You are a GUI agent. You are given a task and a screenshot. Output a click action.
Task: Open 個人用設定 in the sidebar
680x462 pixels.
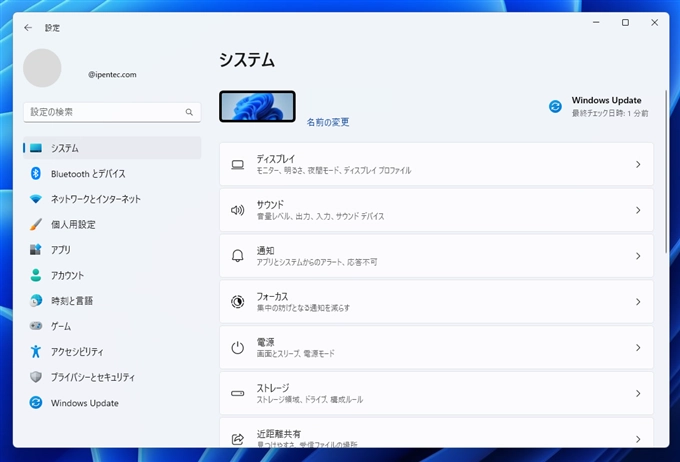[x=112, y=224]
